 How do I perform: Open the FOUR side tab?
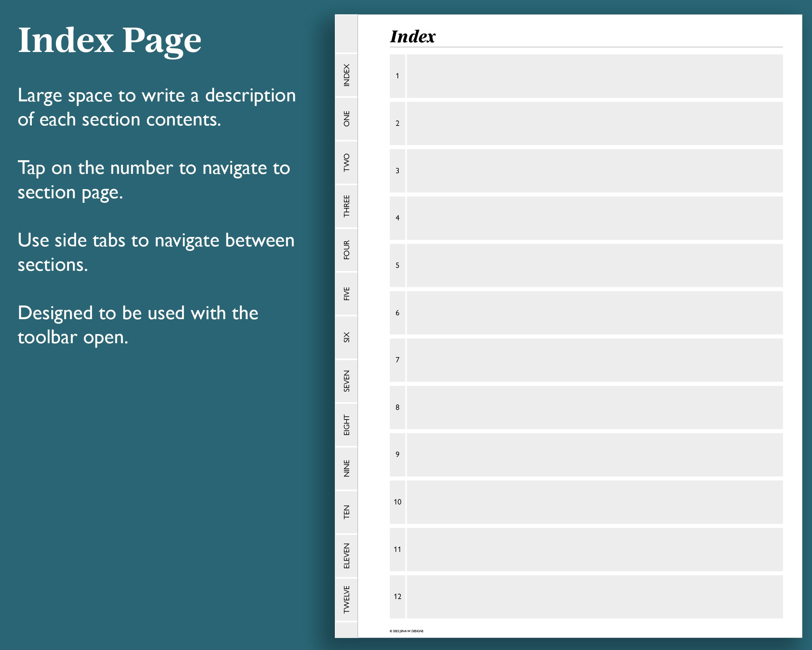coord(346,250)
